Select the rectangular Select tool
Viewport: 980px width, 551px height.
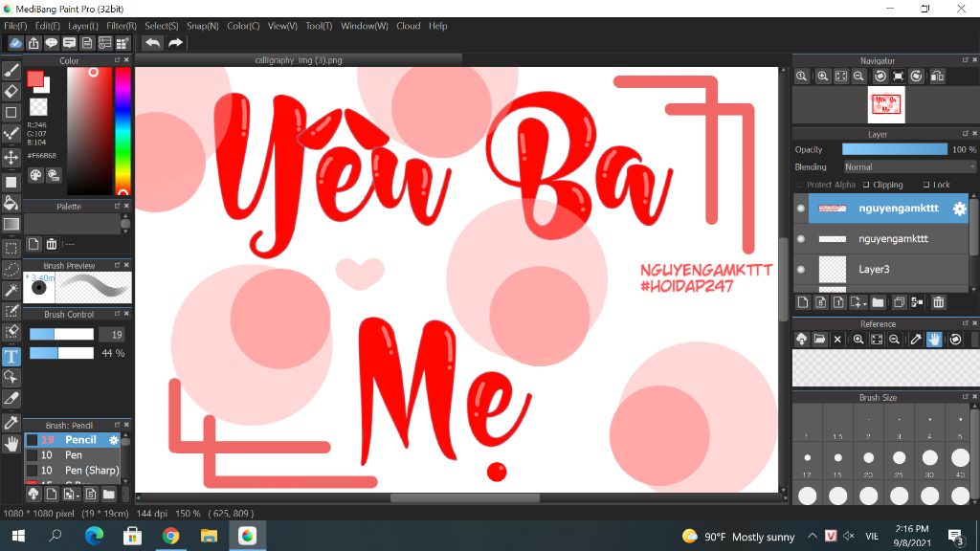[11, 248]
